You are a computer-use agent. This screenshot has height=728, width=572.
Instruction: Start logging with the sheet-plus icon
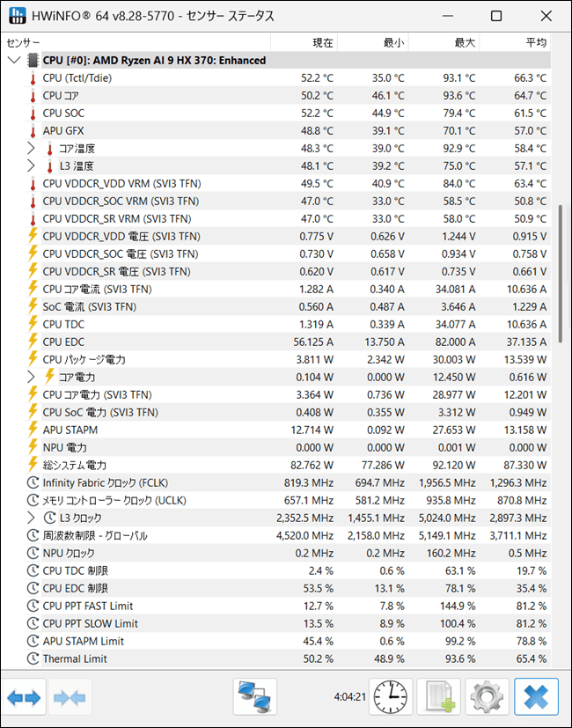439,697
